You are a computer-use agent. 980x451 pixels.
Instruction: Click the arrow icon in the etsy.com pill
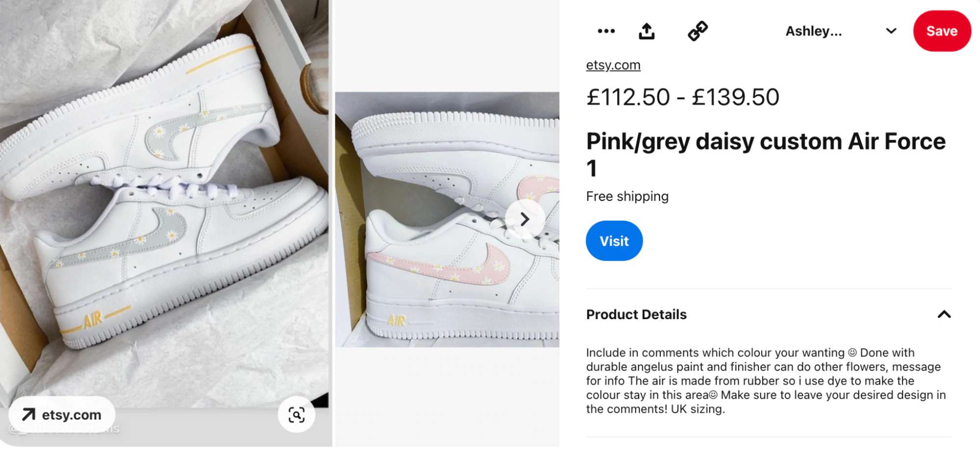(x=28, y=415)
